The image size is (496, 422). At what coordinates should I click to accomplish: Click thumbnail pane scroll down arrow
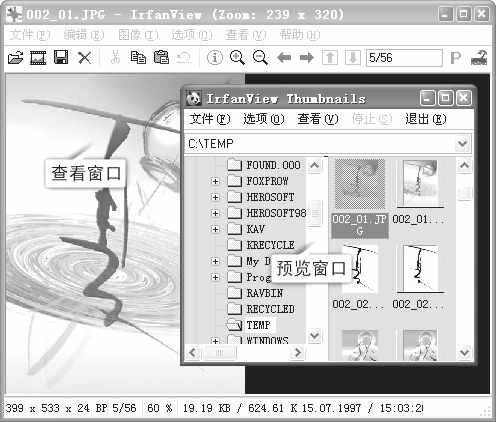[x=465, y=352]
